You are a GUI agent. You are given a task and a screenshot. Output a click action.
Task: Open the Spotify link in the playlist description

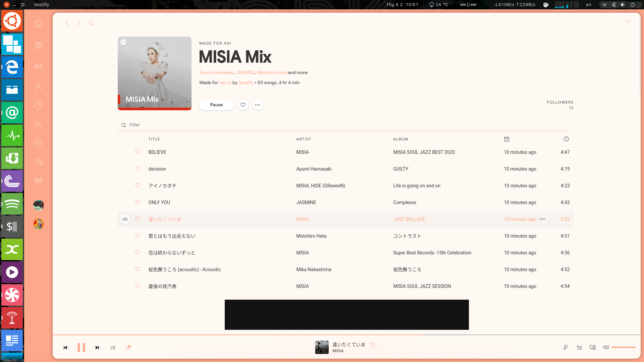click(x=246, y=82)
